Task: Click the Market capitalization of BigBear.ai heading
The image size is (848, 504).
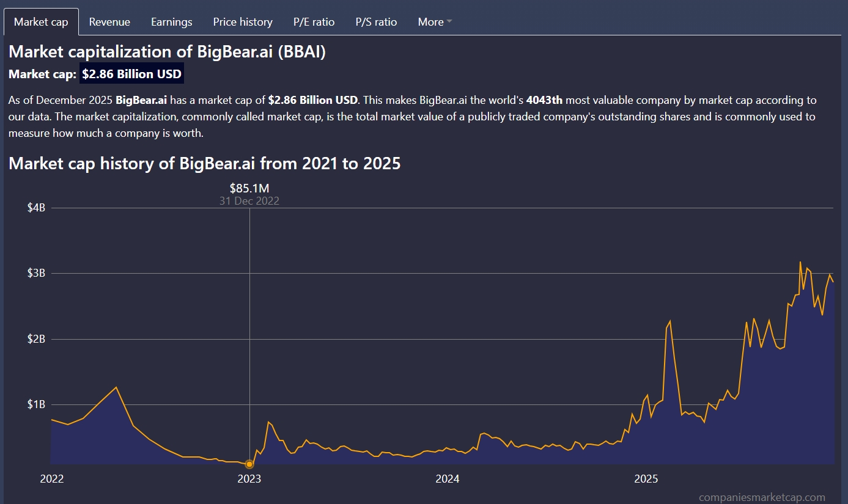Action: [x=167, y=52]
